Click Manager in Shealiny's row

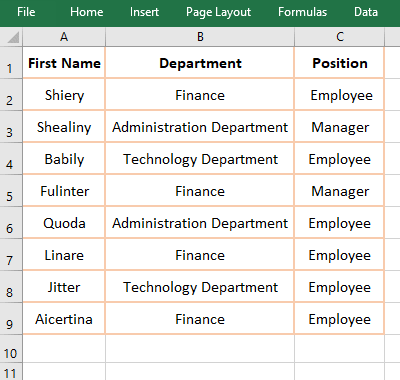pos(340,127)
